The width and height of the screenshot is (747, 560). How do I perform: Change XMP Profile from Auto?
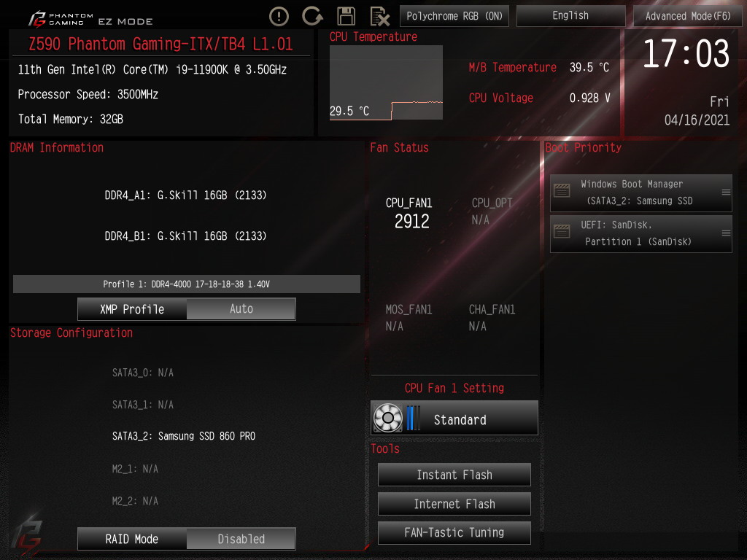[x=241, y=309]
